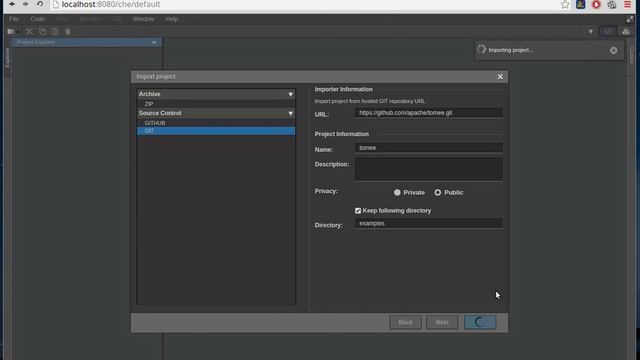This screenshot has width=640, height=360.
Task: Dismiss the Importing project notification
Action: click(x=613, y=50)
